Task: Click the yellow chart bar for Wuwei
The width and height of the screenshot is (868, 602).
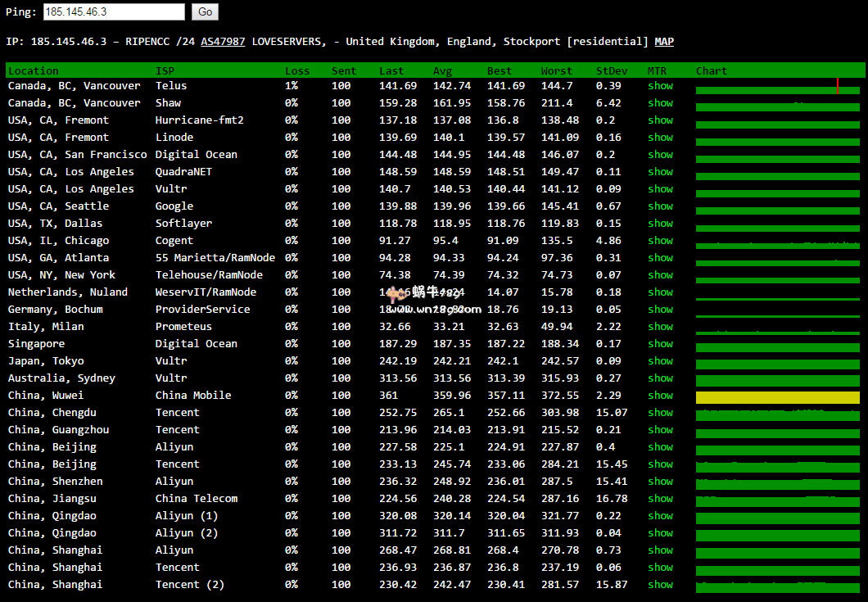Action: pyautogui.click(x=777, y=397)
